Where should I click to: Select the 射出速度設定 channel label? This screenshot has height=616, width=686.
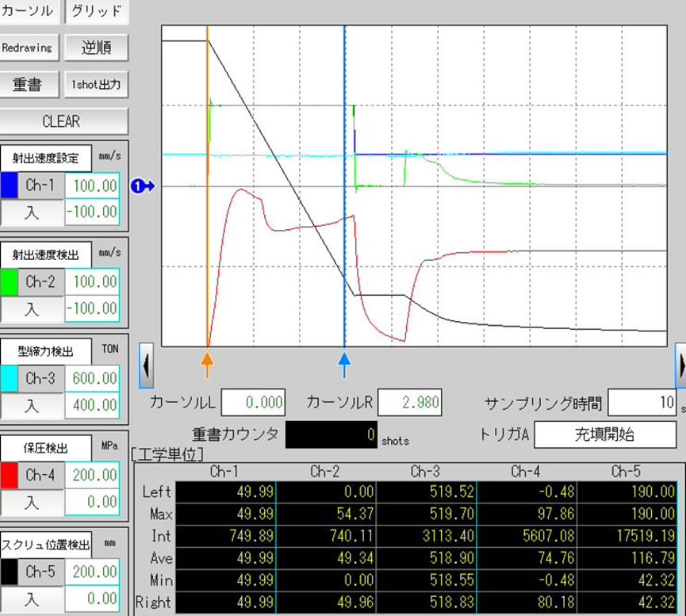[x=45, y=158]
